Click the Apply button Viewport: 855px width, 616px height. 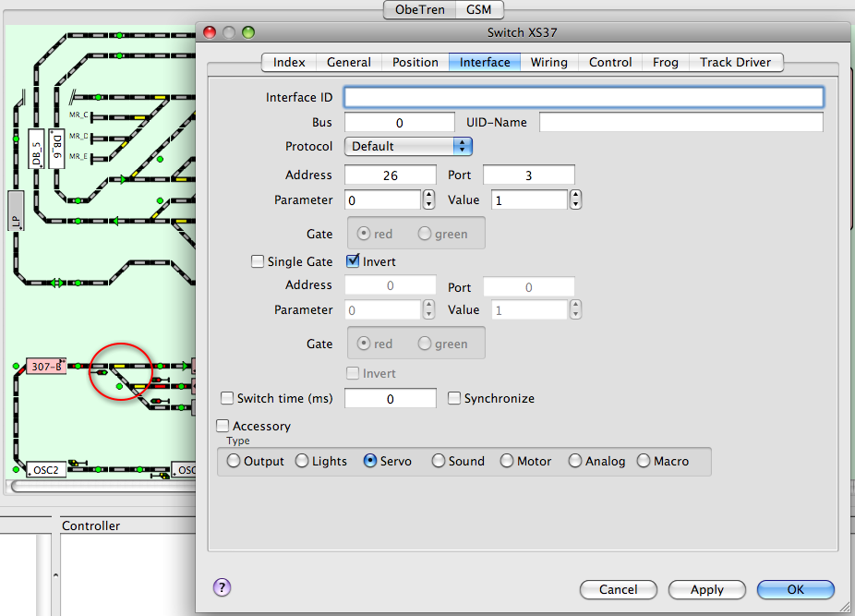[707, 589]
